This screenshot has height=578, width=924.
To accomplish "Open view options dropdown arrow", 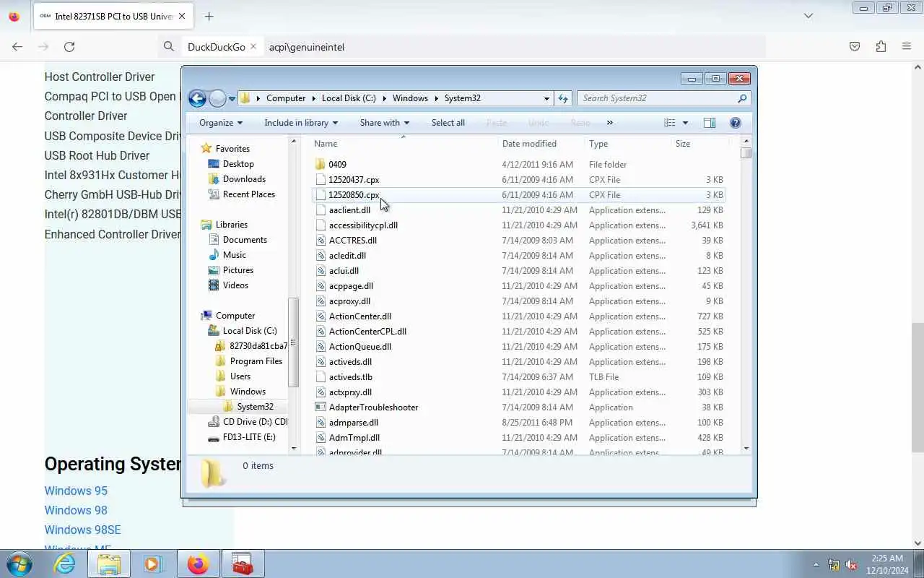I will [x=685, y=123].
